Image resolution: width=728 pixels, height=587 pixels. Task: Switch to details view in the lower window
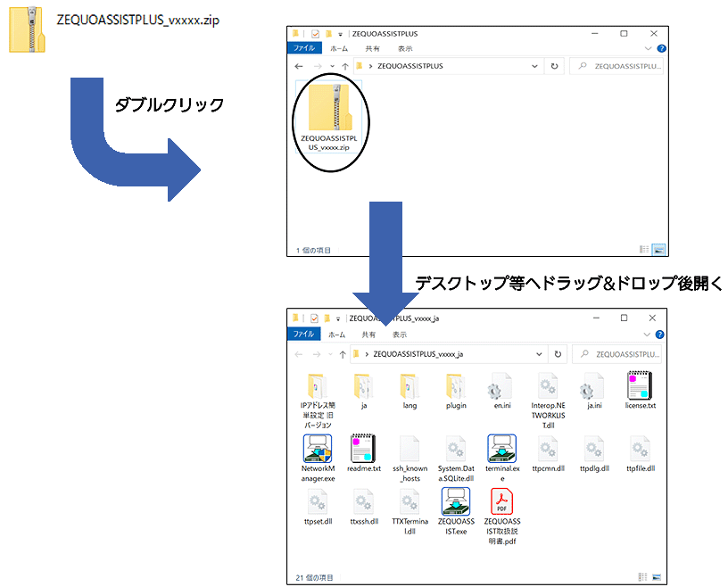[x=643, y=577]
